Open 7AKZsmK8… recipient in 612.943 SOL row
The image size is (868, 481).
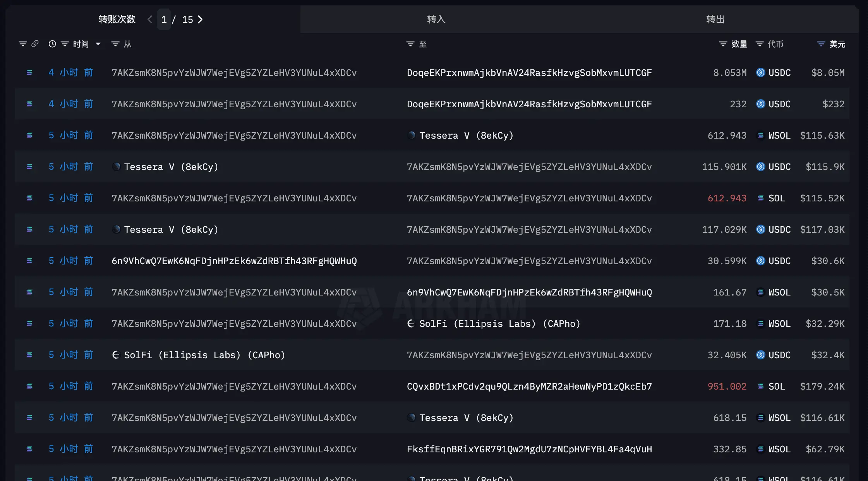529,198
